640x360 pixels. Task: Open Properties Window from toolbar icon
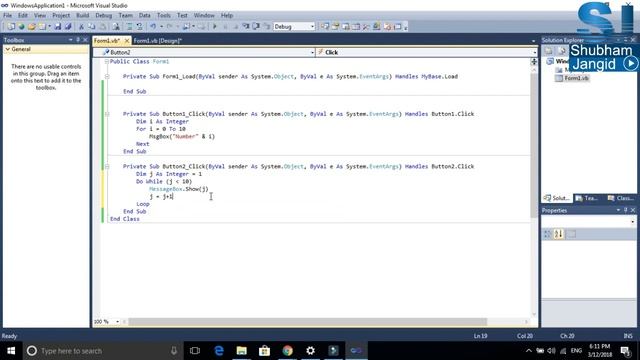(x=335, y=27)
